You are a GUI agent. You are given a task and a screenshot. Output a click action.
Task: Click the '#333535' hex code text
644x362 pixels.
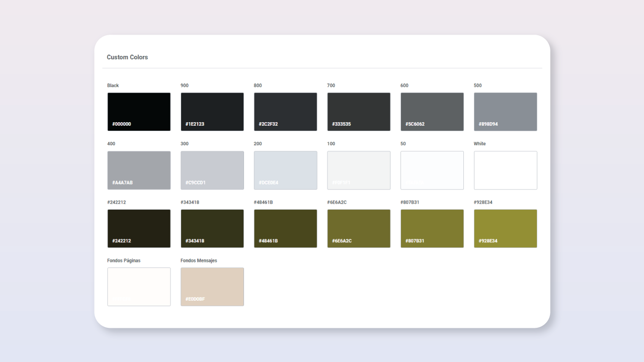342,124
